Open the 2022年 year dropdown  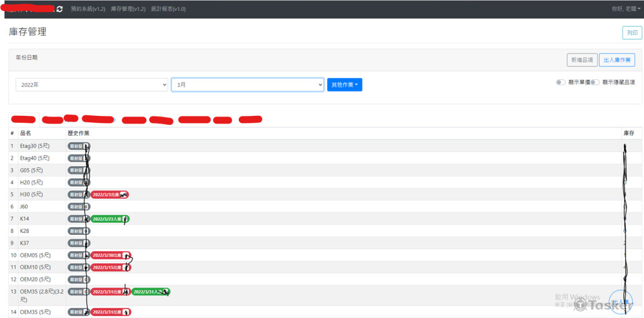(91, 85)
